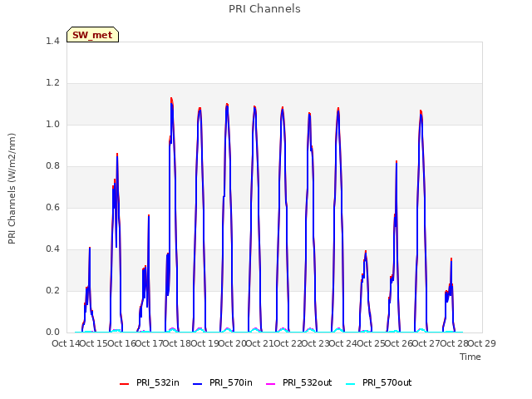The height and width of the screenshot is (399, 532).
Task: Click the 0.6 y-axis tick label
Action: [x=52, y=207]
